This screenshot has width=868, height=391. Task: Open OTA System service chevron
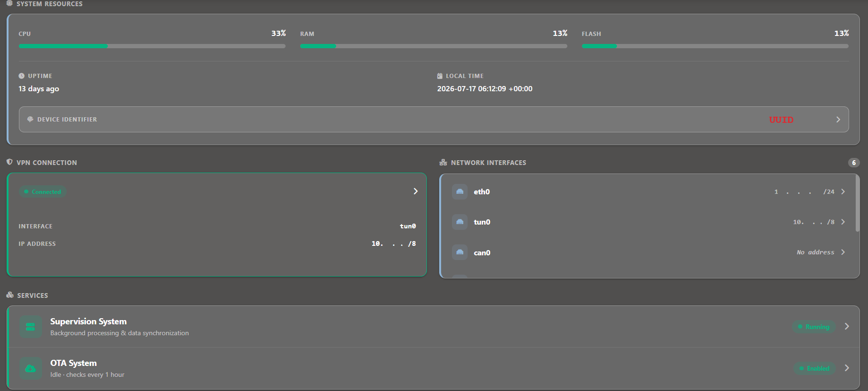click(847, 368)
